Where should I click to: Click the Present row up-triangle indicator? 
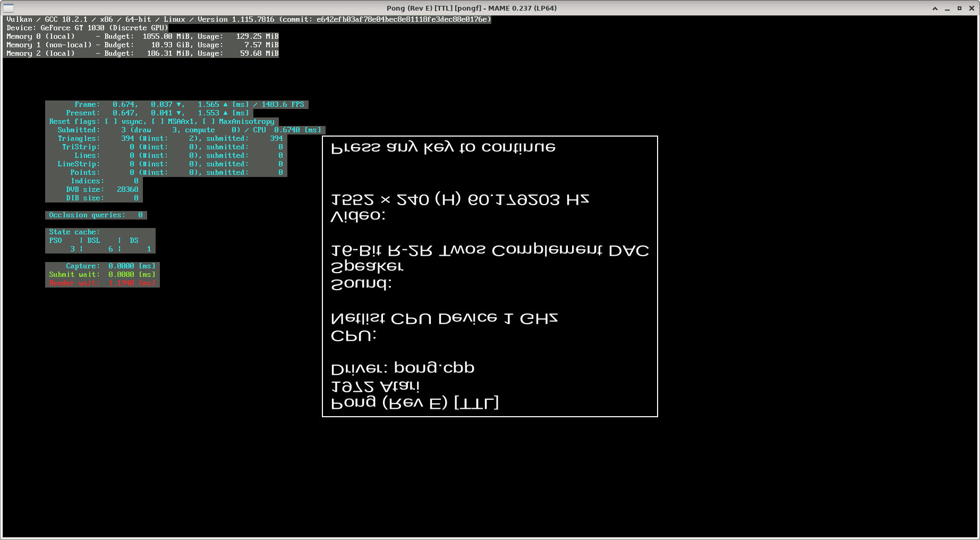pyautogui.click(x=225, y=113)
